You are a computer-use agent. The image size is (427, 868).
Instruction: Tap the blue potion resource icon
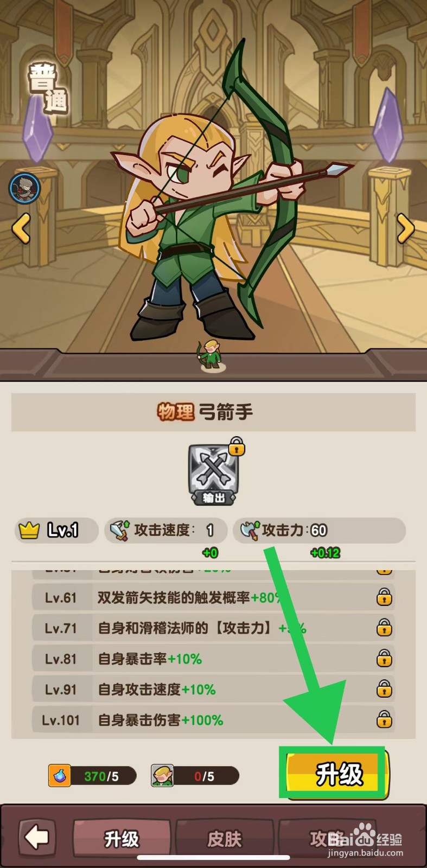coord(59,776)
